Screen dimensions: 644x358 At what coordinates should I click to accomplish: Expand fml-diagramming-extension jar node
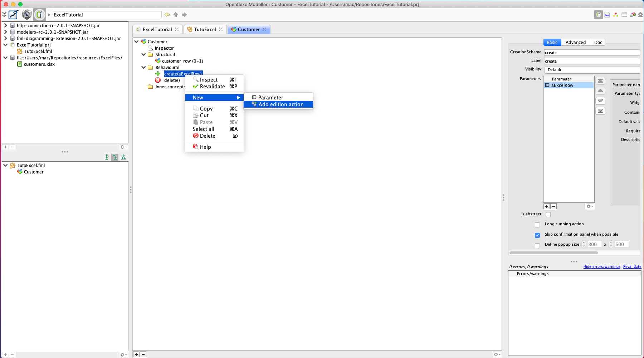pyautogui.click(x=5, y=38)
